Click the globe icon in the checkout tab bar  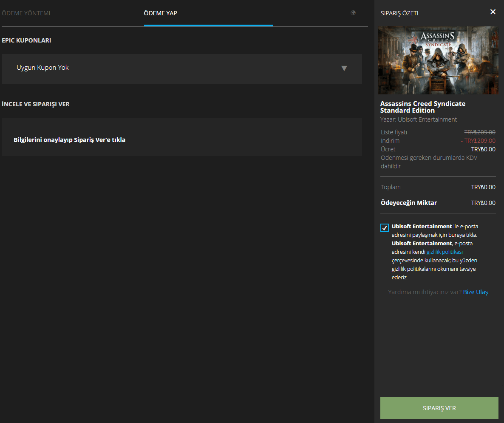point(353,13)
